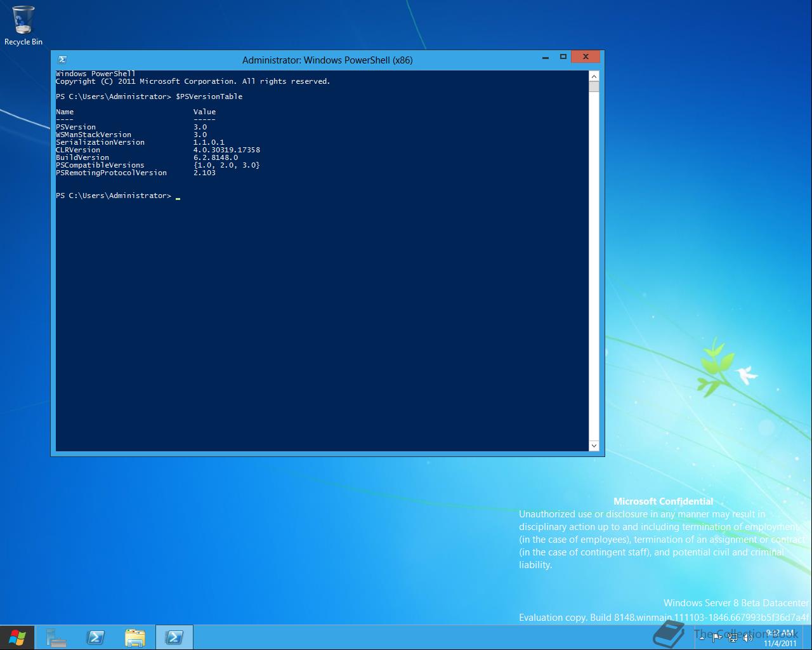
Task: Click the '$PSVersionTable' command text
Action: click(209, 96)
